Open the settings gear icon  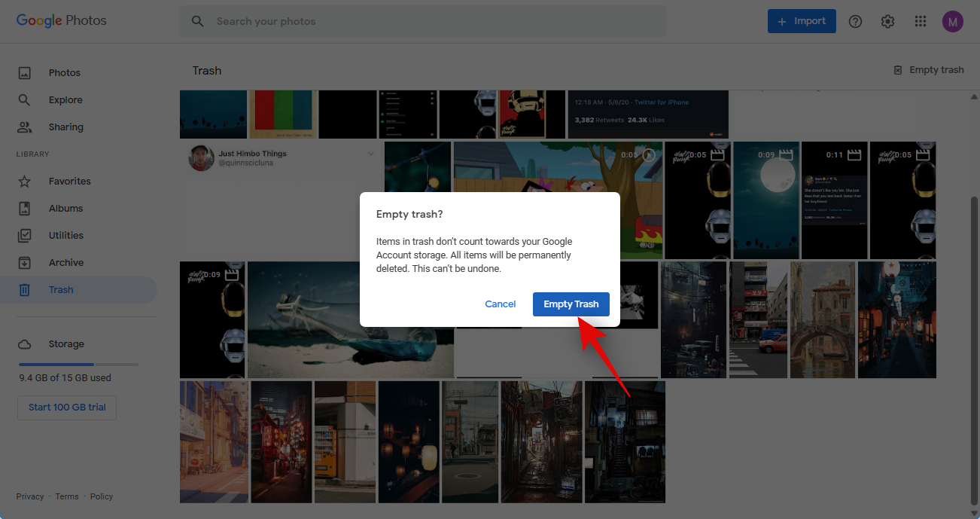887,21
